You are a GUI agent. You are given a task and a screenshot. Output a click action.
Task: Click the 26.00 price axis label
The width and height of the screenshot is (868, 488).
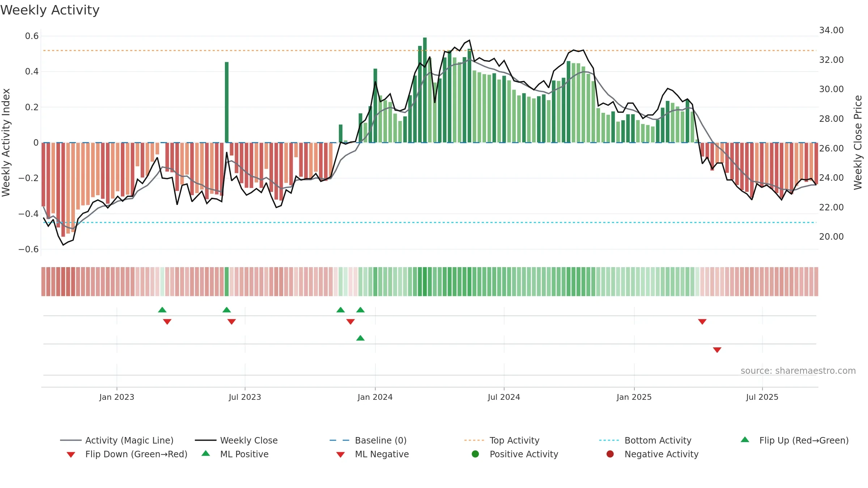point(831,148)
